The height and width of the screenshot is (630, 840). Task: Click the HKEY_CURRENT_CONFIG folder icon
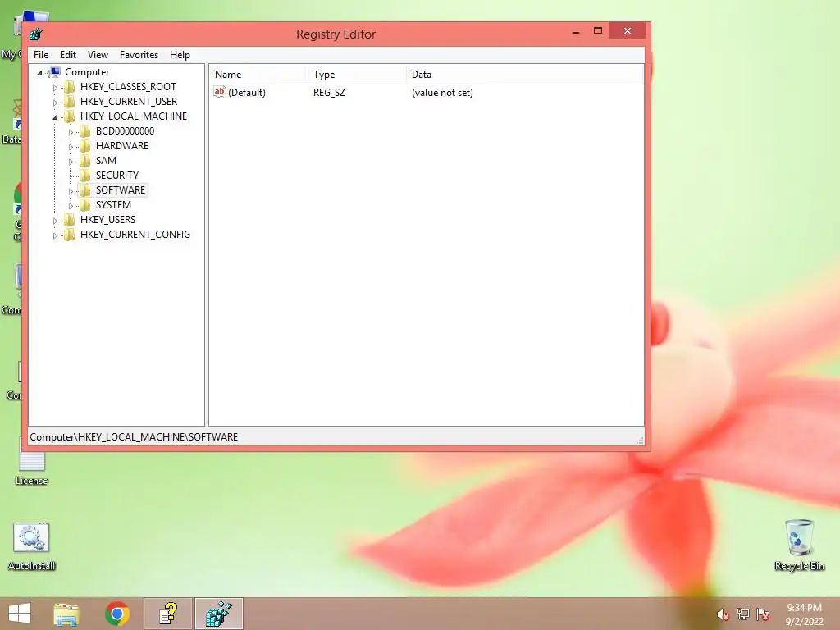click(x=69, y=234)
